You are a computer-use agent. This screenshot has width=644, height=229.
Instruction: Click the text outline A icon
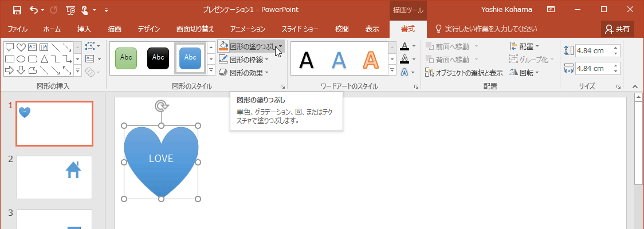[405, 59]
